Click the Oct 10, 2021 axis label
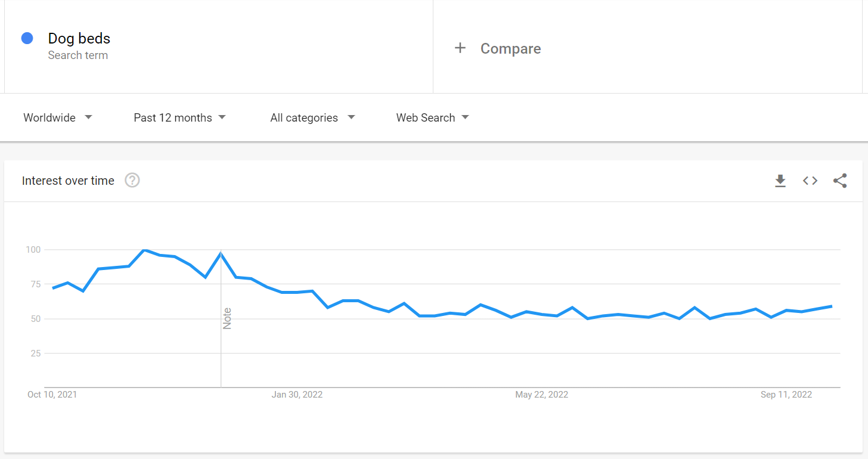The width and height of the screenshot is (868, 459). pyautogui.click(x=52, y=395)
